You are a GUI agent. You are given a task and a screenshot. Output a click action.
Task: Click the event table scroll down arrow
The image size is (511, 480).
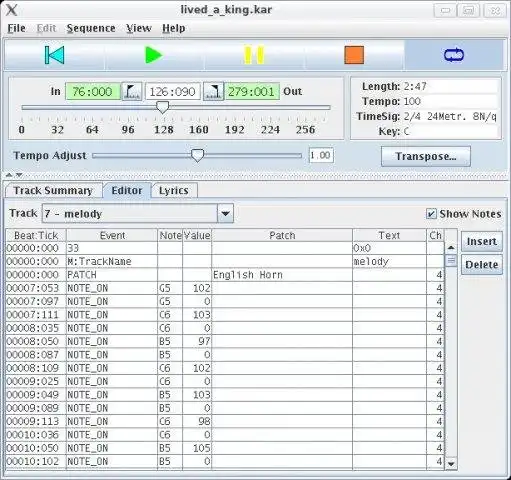click(451, 464)
